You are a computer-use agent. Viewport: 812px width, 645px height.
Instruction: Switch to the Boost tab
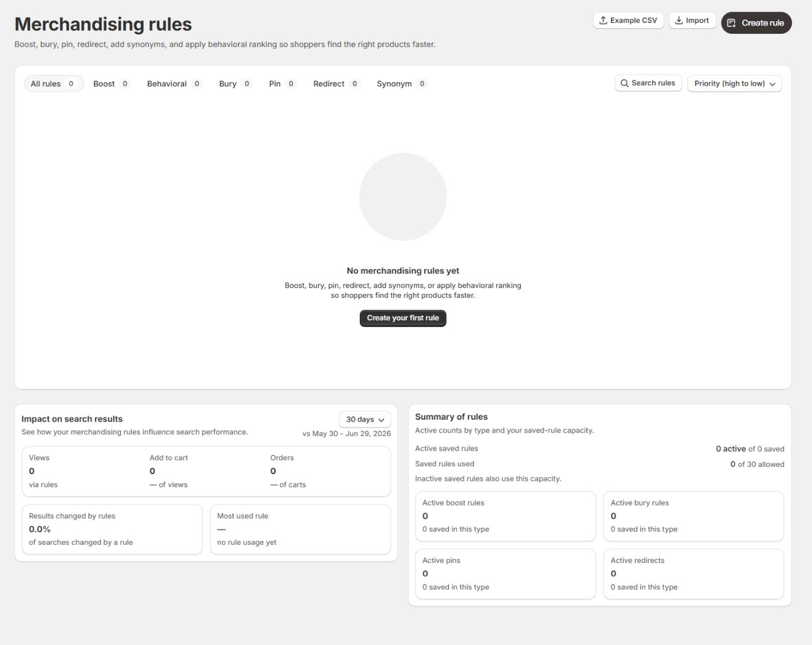[x=111, y=84]
